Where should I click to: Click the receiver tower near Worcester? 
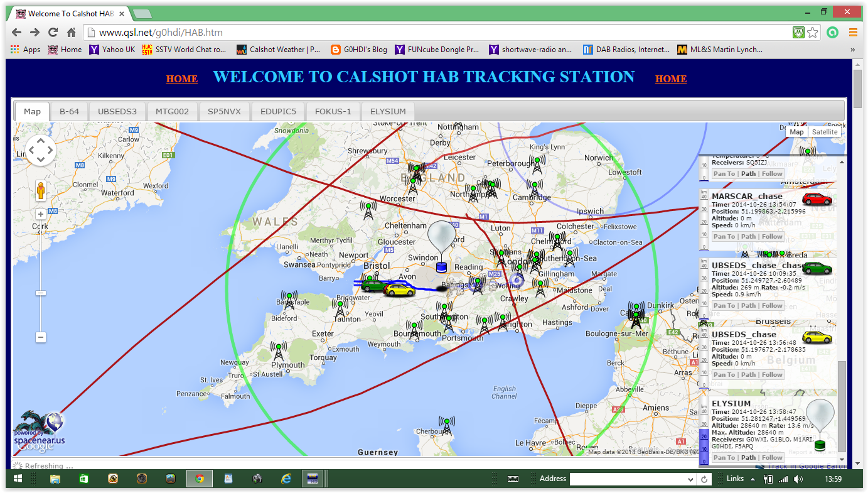point(414,185)
